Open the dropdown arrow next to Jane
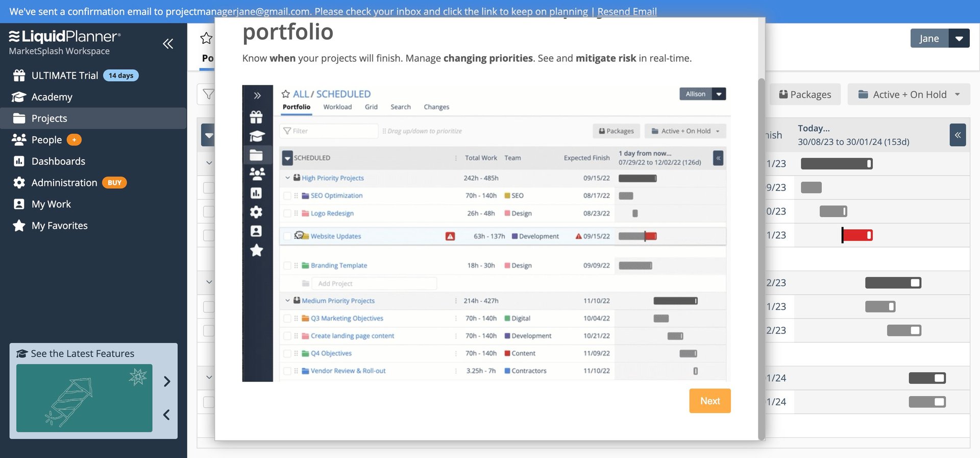The image size is (980, 458). (x=959, y=38)
